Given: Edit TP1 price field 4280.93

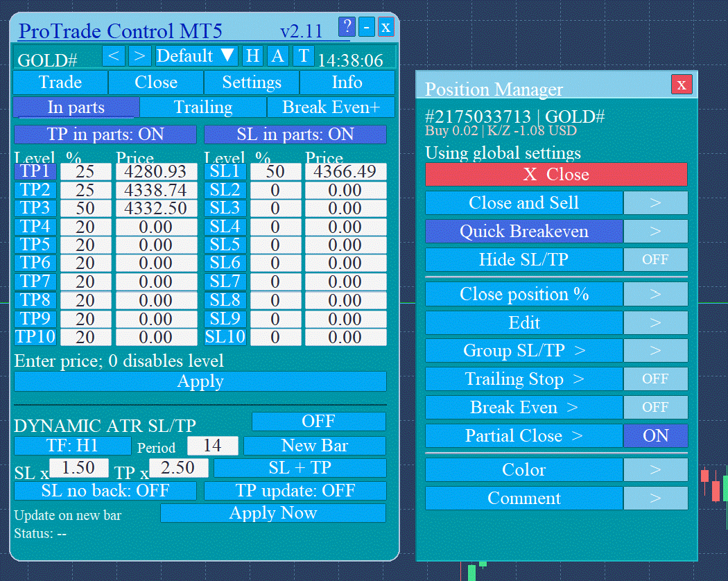Looking at the screenshot, I should click(x=156, y=171).
